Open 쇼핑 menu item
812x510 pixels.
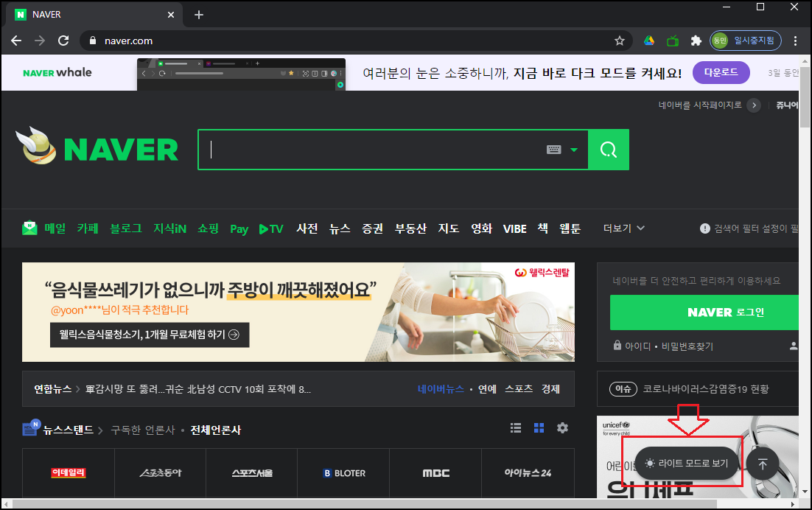[x=209, y=228]
